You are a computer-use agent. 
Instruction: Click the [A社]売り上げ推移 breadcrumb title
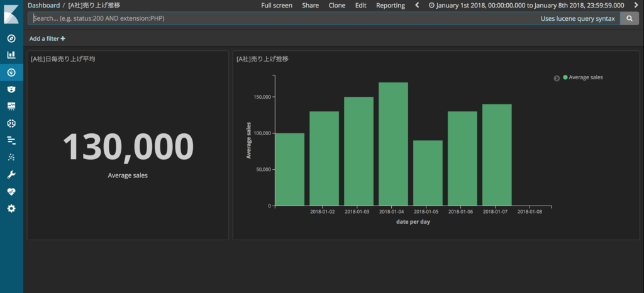(94, 5)
